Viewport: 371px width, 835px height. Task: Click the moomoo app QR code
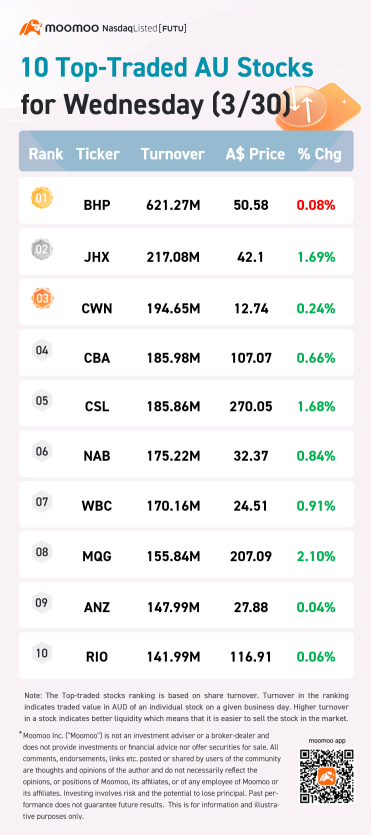[327, 775]
